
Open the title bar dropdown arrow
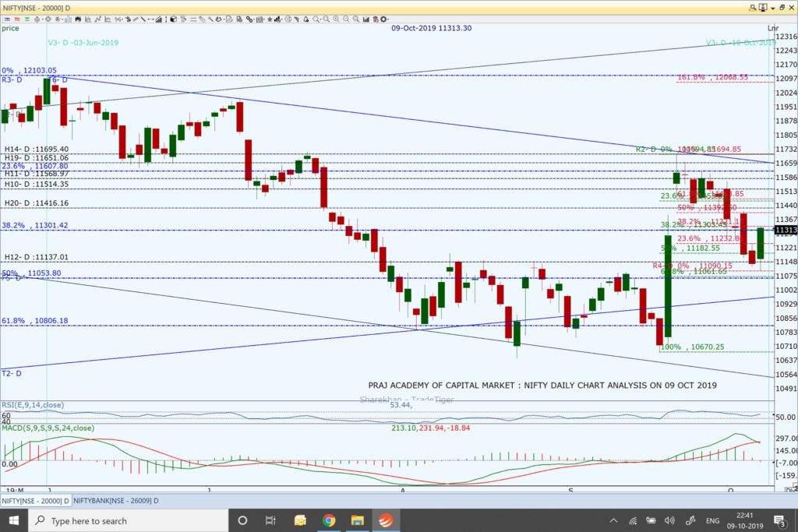coord(772,8)
